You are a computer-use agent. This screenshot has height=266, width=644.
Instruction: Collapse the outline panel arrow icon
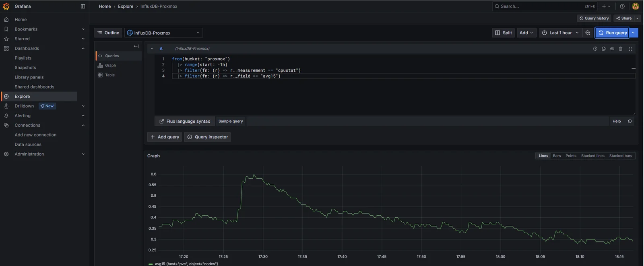tap(136, 46)
